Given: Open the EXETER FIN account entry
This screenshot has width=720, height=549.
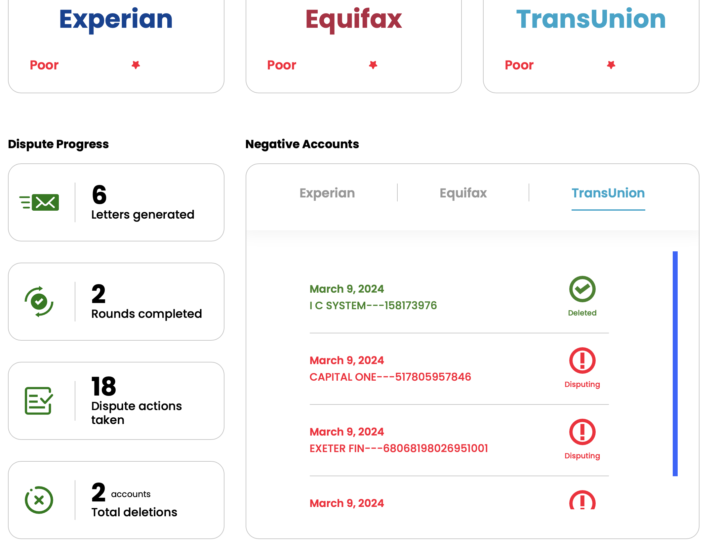Looking at the screenshot, I should point(399,448).
